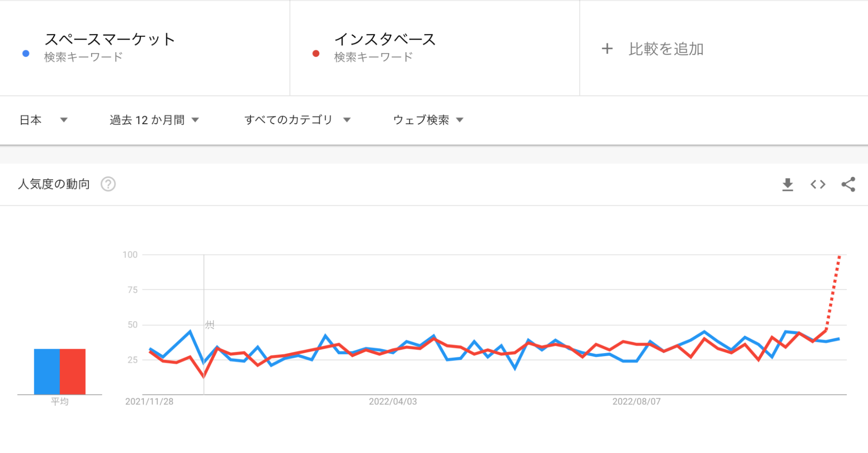Share the popularity trend chart
This screenshot has height=453, width=868.
coord(848,185)
